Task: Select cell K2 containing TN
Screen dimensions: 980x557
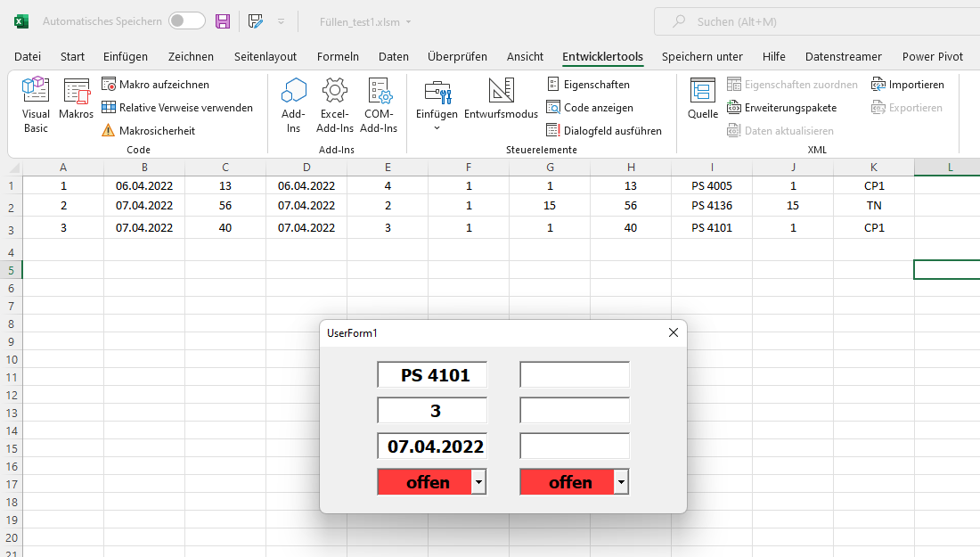Action: (874, 206)
